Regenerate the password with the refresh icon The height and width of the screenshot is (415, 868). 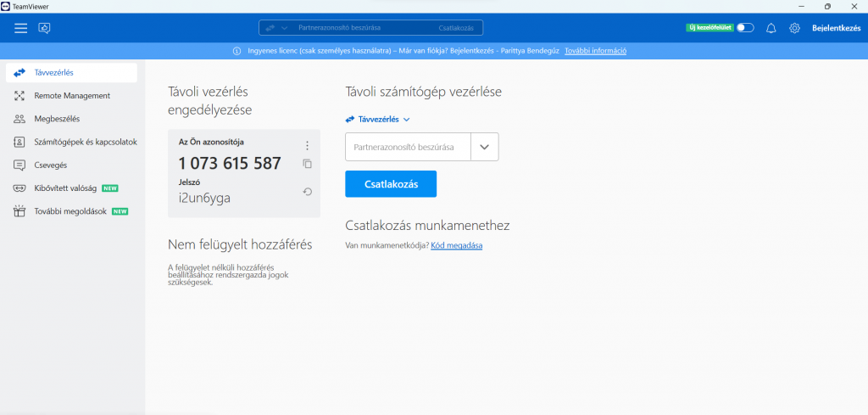(x=308, y=192)
